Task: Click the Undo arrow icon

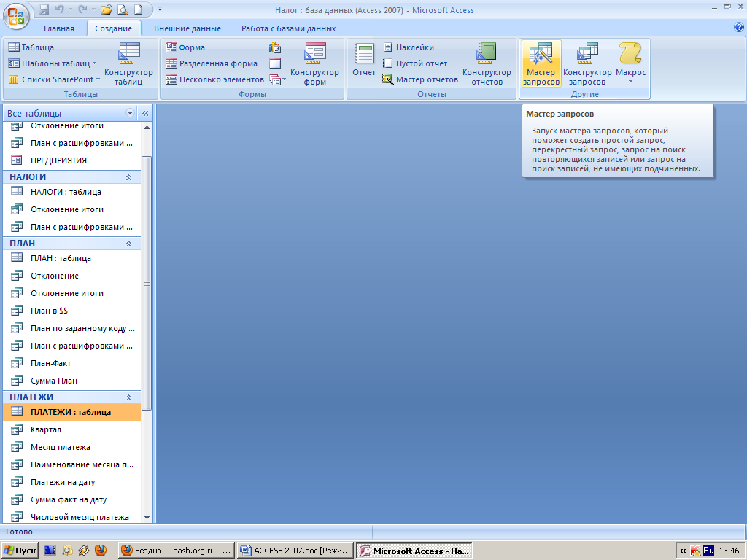Action: point(59,9)
